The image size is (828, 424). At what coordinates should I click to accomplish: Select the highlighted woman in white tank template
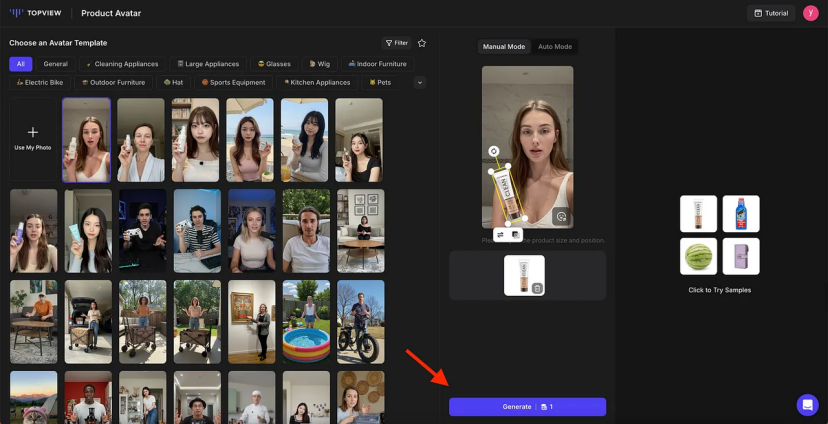click(86, 140)
